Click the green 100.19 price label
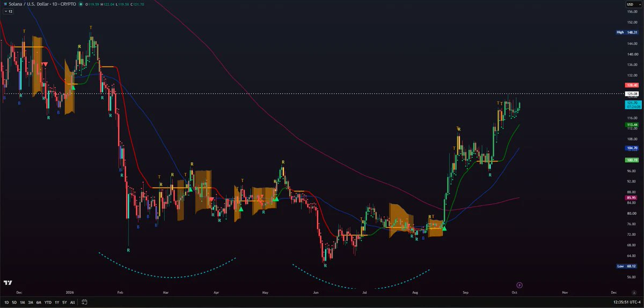The image size is (644, 308). (632, 160)
